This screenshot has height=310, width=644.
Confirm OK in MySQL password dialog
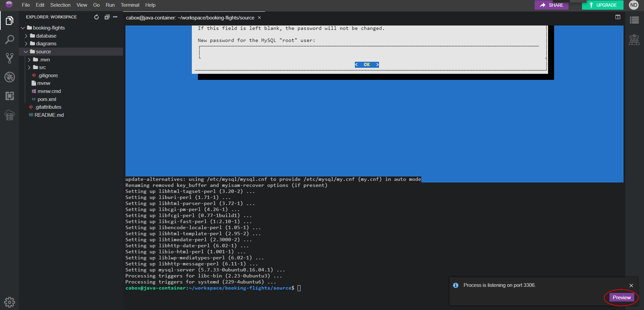pos(367,65)
